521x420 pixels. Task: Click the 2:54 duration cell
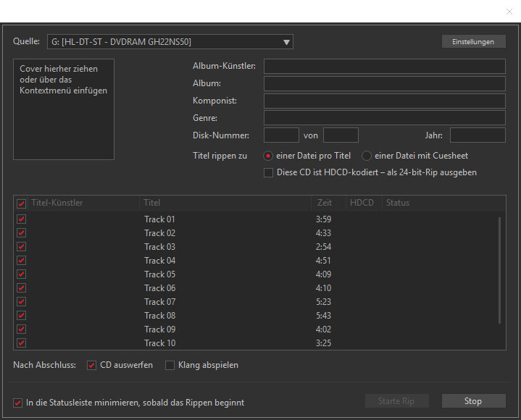coord(323,247)
